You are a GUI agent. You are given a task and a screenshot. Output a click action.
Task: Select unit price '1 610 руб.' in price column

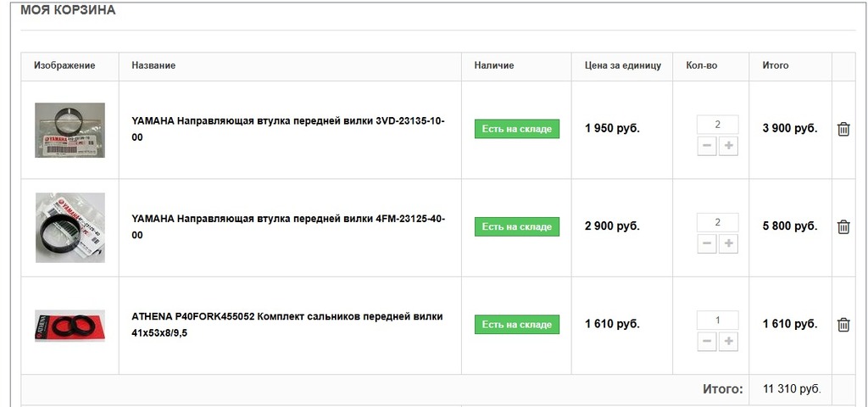(612, 325)
